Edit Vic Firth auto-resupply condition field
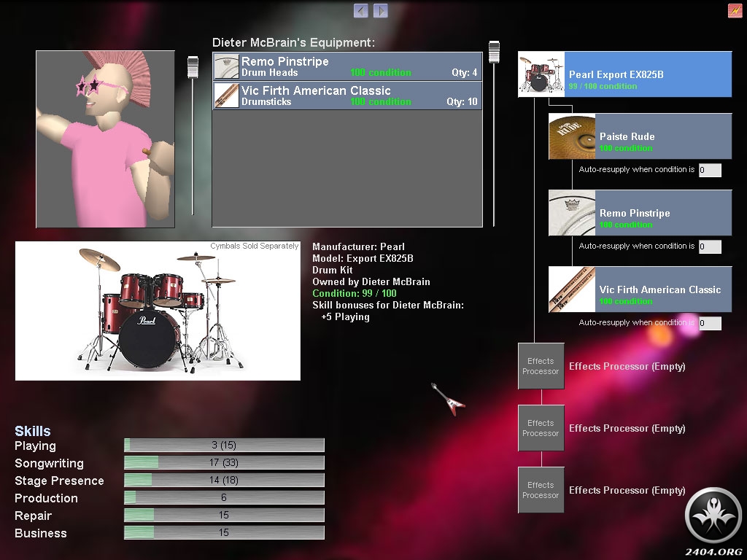The width and height of the screenshot is (747, 560). pyautogui.click(x=710, y=323)
